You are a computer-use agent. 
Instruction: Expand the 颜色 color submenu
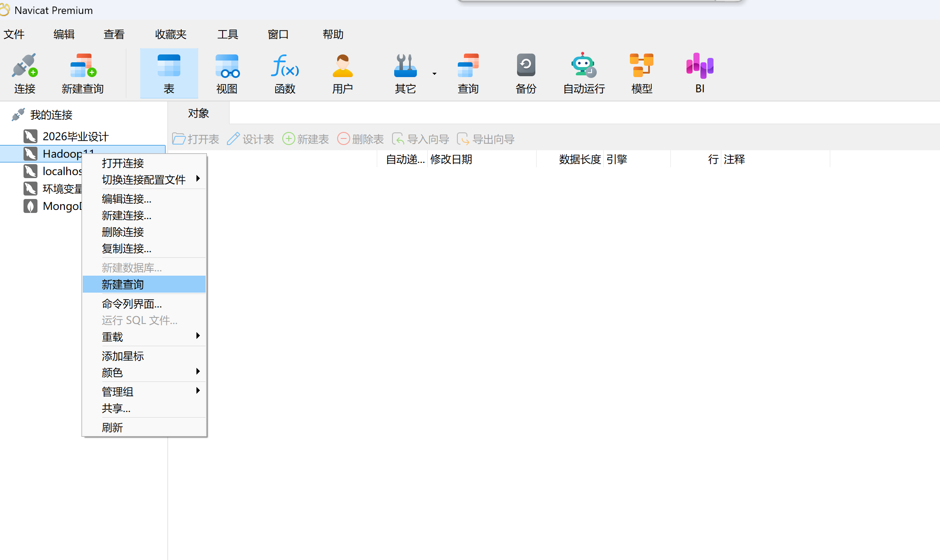(x=198, y=372)
